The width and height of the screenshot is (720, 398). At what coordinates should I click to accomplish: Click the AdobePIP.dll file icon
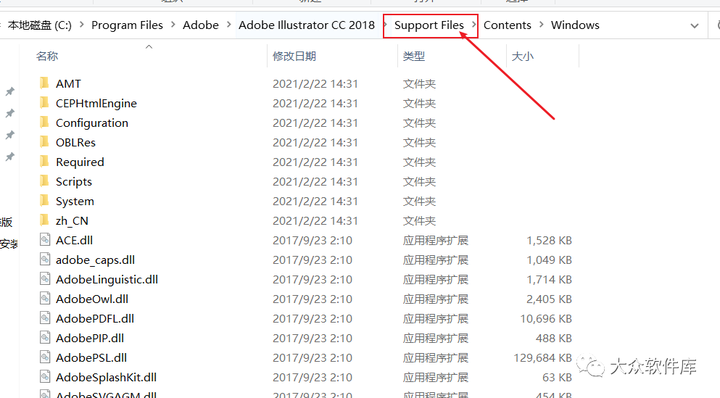tap(45, 337)
